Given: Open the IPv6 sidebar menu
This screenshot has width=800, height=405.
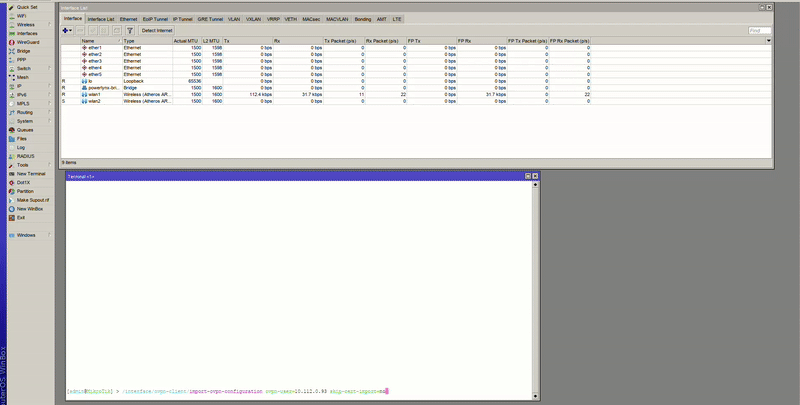Looking at the screenshot, I should (x=21, y=95).
